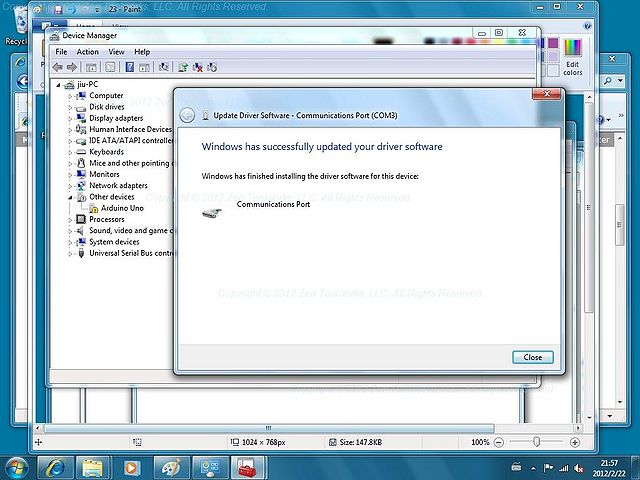Switch to Paint via taskbar icon
This screenshot has height=480, width=640.
pos(171,468)
